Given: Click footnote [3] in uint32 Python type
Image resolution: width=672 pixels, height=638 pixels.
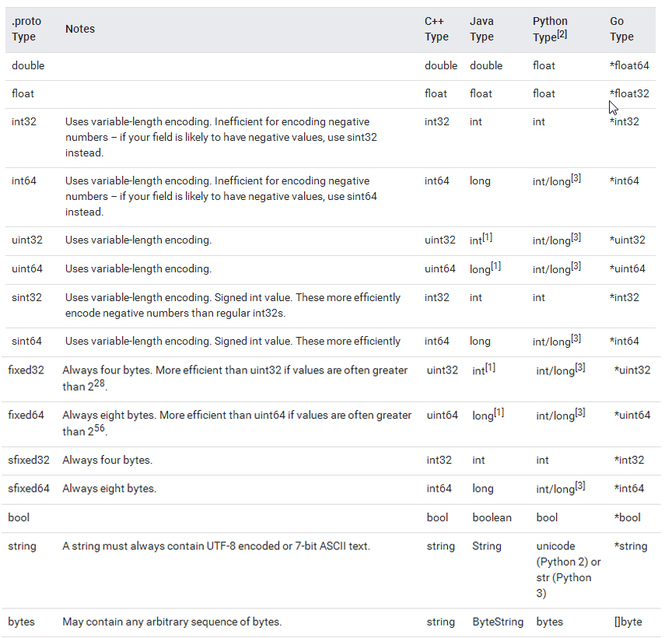Looking at the screenshot, I should pos(576,237).
